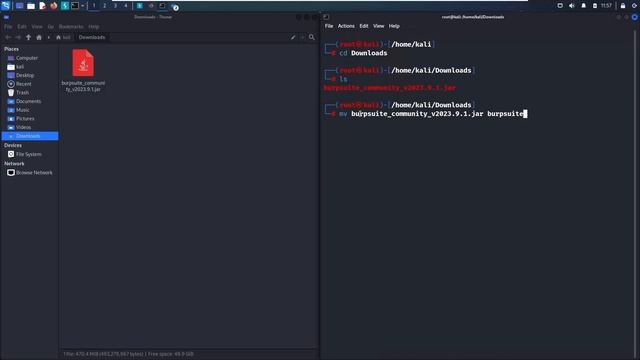Open File System under Devices
Viewport: 640px width, 360px height.
coord(30,154)
